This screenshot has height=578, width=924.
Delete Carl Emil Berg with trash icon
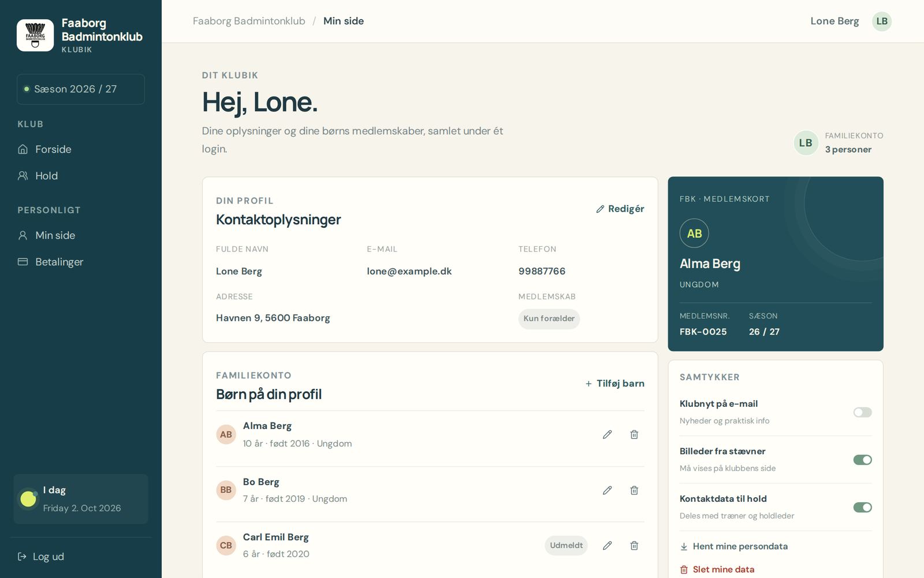click(x=634, y=546)
